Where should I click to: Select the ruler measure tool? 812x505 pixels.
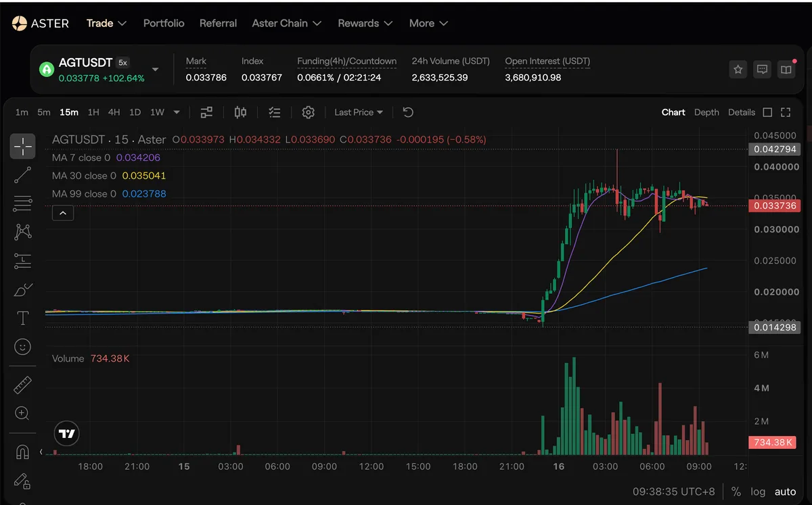click(x=22, y=385)
